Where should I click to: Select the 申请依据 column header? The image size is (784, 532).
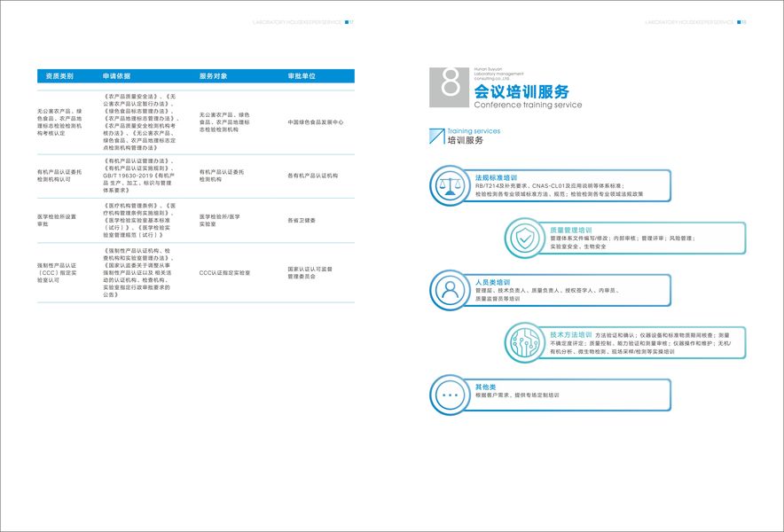(116, 76)
